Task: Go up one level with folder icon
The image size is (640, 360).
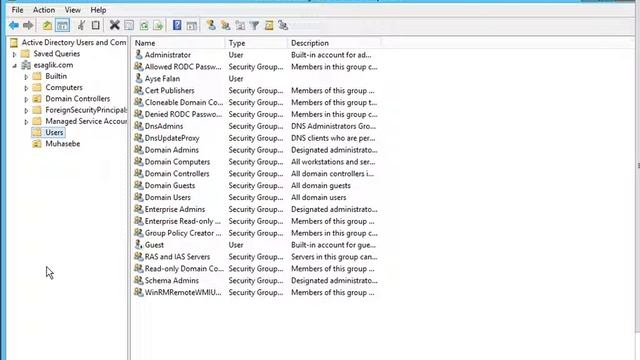Action: (x=47, y=26)
